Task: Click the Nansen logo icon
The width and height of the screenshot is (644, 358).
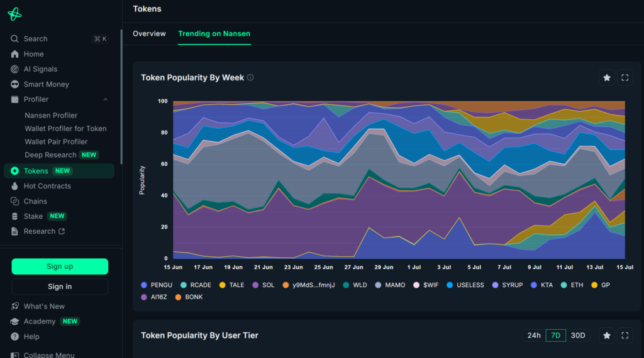Action: tap(14, 14)
